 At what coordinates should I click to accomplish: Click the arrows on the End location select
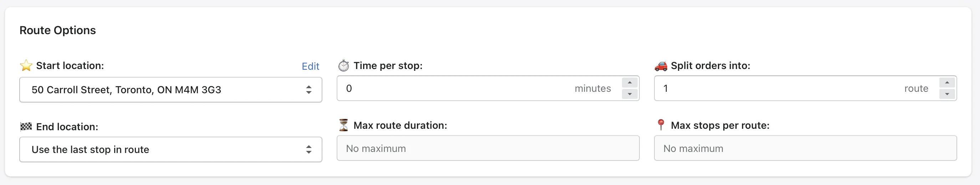[x=309, y=149]
